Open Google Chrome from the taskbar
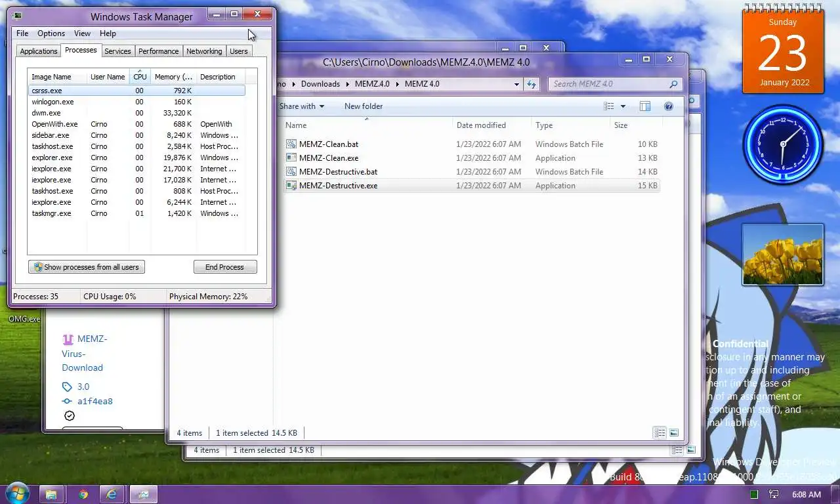The image size is (840, 504). pos(83,494)
